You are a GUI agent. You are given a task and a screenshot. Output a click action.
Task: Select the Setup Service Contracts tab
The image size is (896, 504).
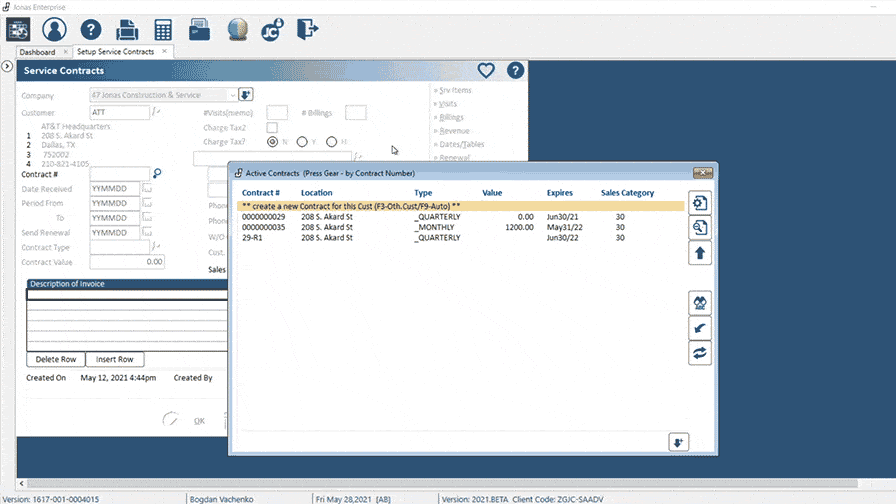coord(115,51)
